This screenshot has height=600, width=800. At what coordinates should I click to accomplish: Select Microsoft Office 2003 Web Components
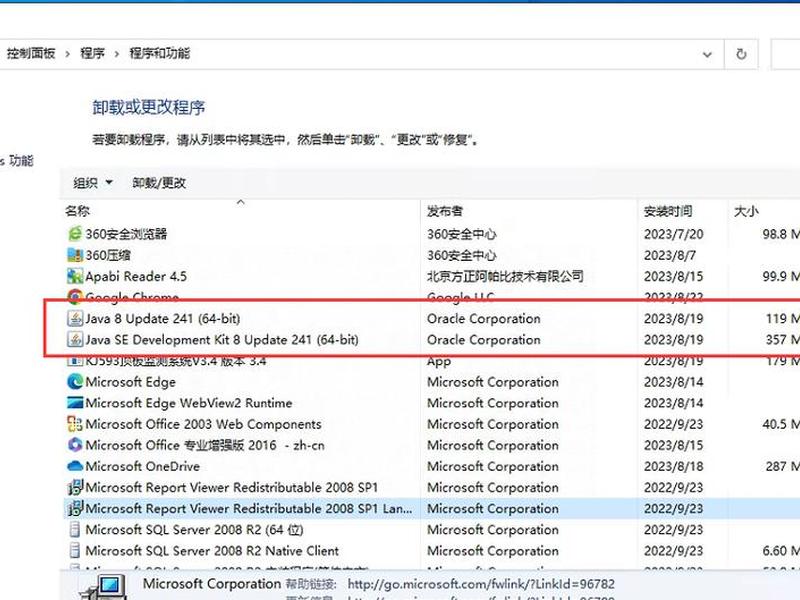click(432, 424)
